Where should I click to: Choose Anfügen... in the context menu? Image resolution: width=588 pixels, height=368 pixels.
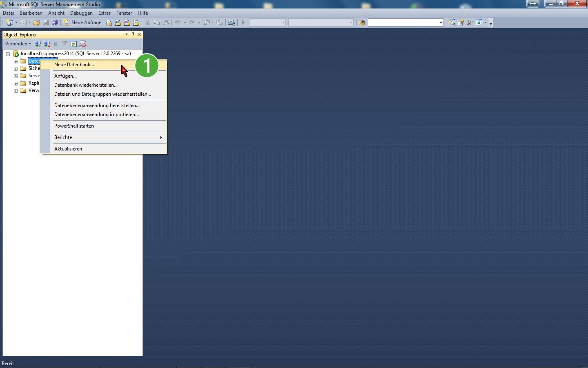coord(103,76)
